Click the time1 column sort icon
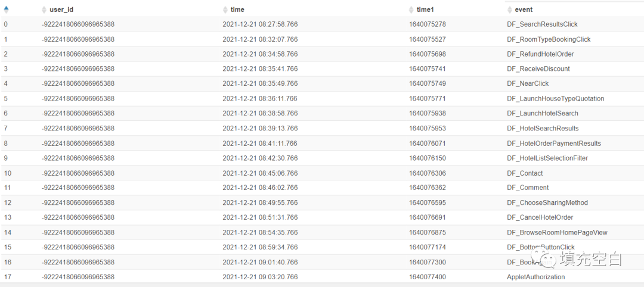The width and height of the screenshot is (644, 287). pyautogui.click(x=411, y=10)
